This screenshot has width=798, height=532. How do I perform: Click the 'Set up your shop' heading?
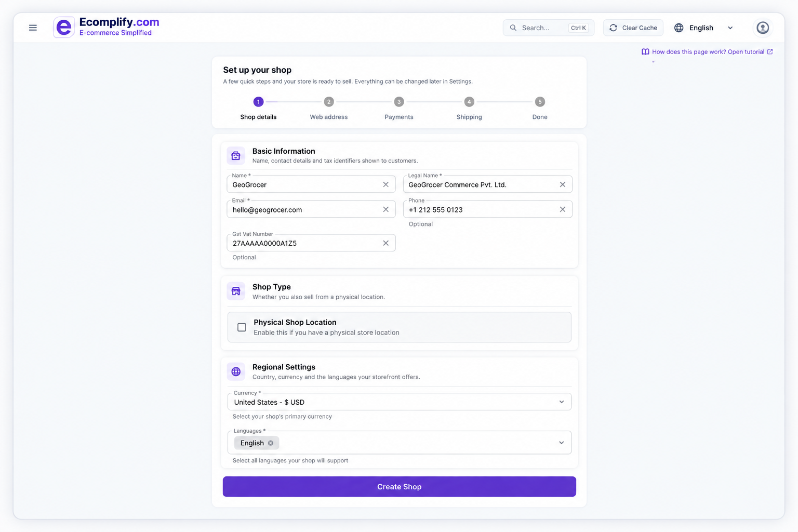(257, 70)
